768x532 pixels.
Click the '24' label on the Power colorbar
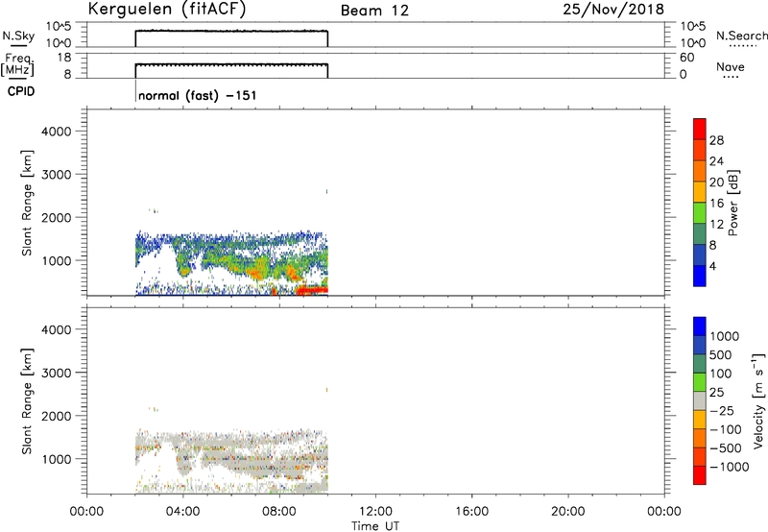[716, 161]
